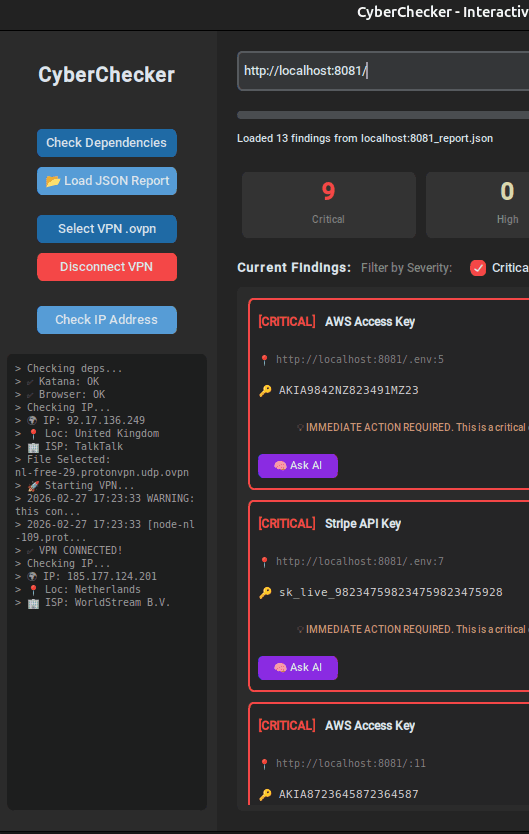Image resolution: width=529 pixels, height=834 pixels.
Task: Click the scan progress bar
Action: pos(383,115)
